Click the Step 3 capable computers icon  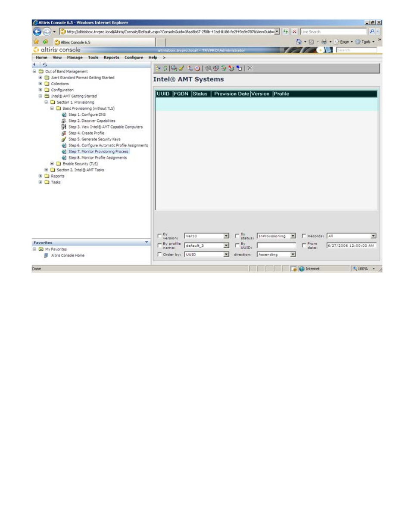tap(64, 127)
